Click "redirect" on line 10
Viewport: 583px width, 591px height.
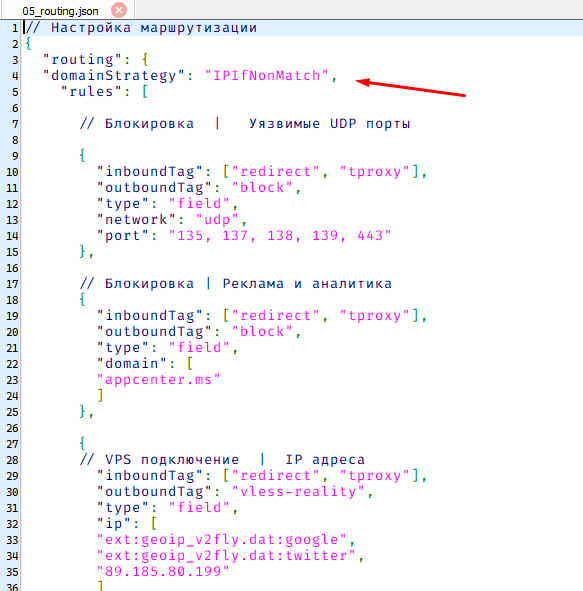coord(275,172)
